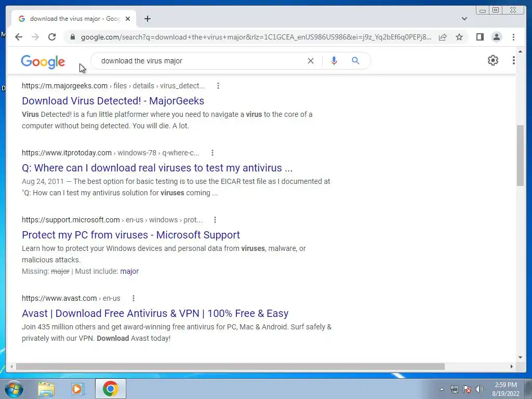Click the vertical scrollbar thumb
Image resolution: width=532 pixels, height=399 pixels.
tap(520, 155)
